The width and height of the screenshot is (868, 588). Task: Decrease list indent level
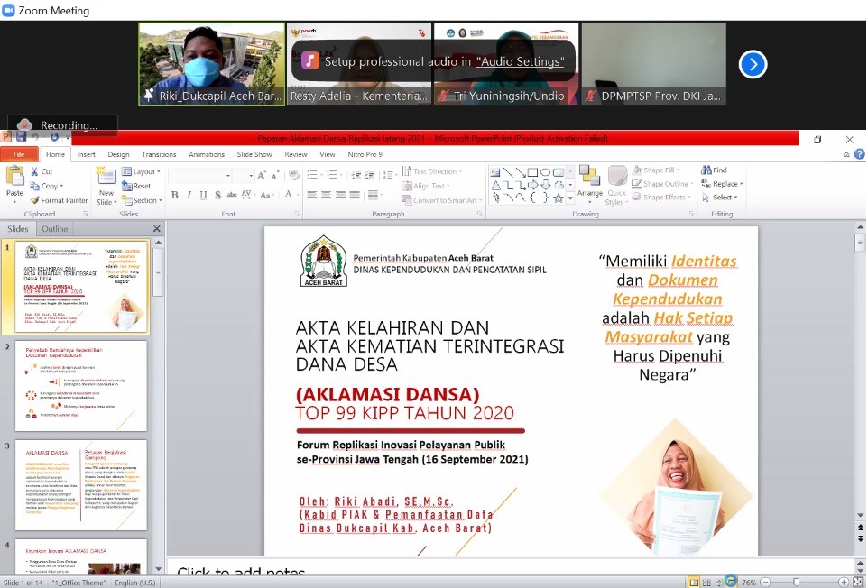pyautogui.click(x=356, y=175)
